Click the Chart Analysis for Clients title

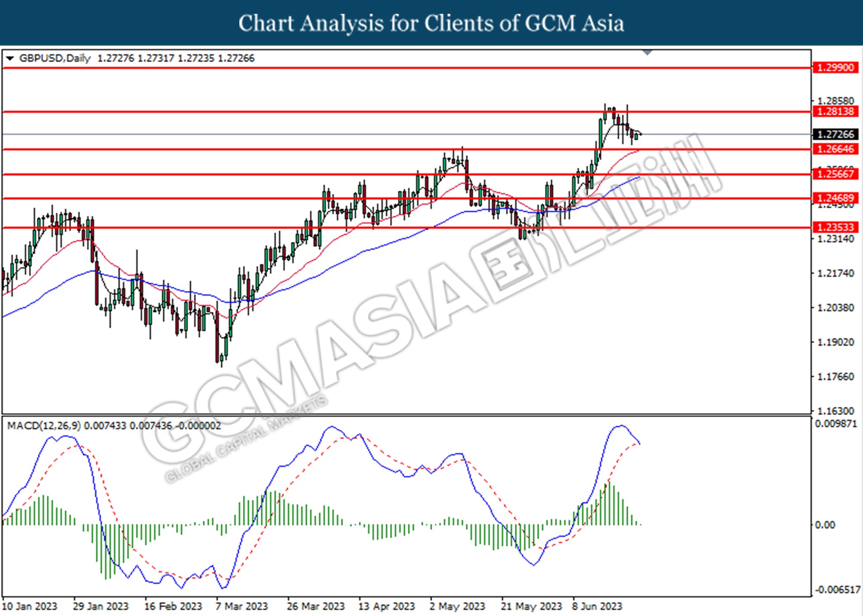(431, 23)
